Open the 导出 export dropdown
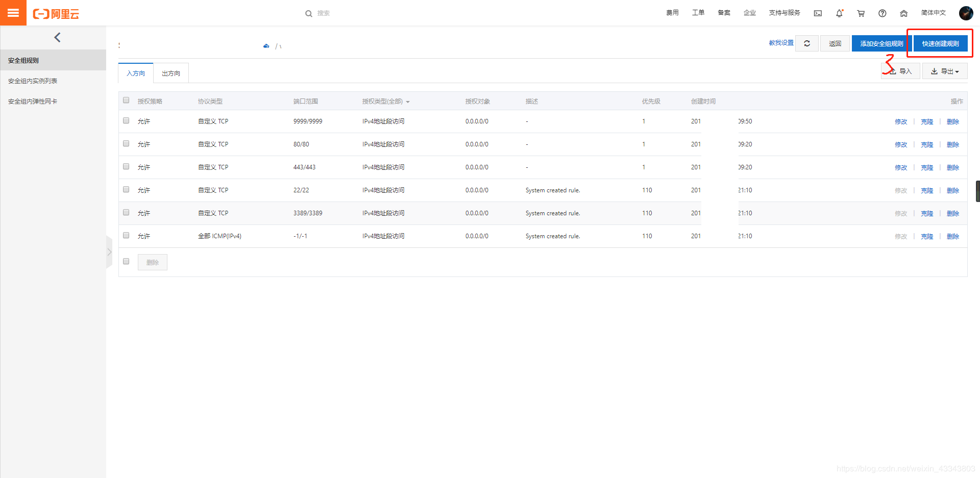 point(945,71)
